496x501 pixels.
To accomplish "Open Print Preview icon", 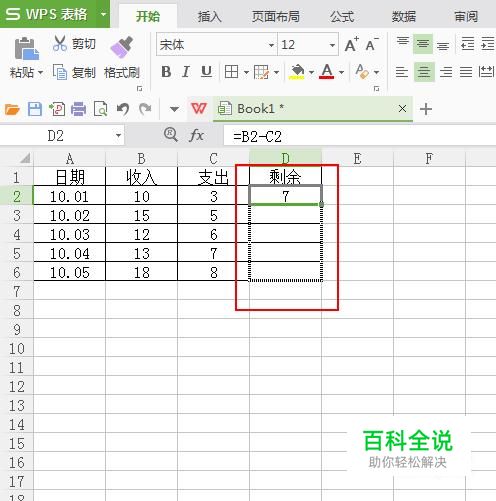I will pyautogui.click(x=100, y=109).
